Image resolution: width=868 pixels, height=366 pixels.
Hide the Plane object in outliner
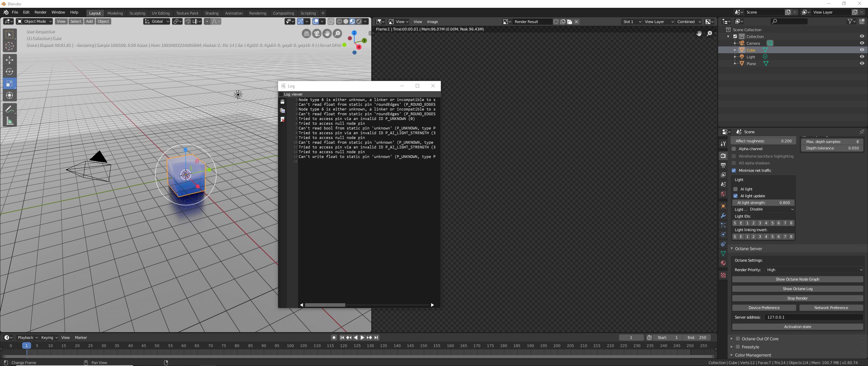(x=862, y=63)
